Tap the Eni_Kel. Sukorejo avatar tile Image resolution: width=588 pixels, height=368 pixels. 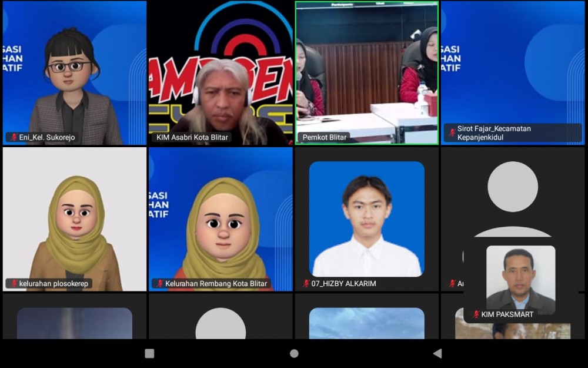pyautogui.click(x=74, y=71)
